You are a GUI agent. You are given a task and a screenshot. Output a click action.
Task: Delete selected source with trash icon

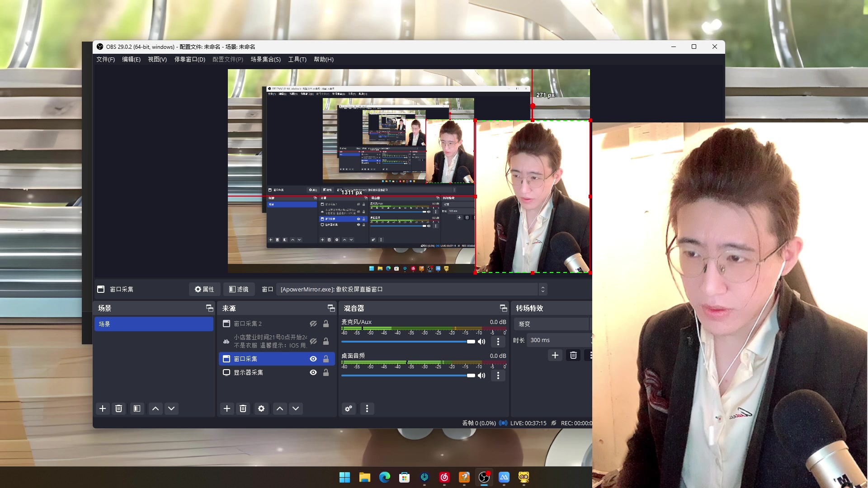[x=243, y=408]
